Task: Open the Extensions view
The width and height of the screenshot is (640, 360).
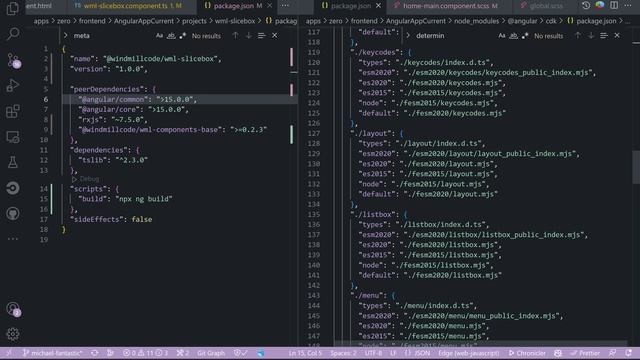Action: [x=13, y=111]
